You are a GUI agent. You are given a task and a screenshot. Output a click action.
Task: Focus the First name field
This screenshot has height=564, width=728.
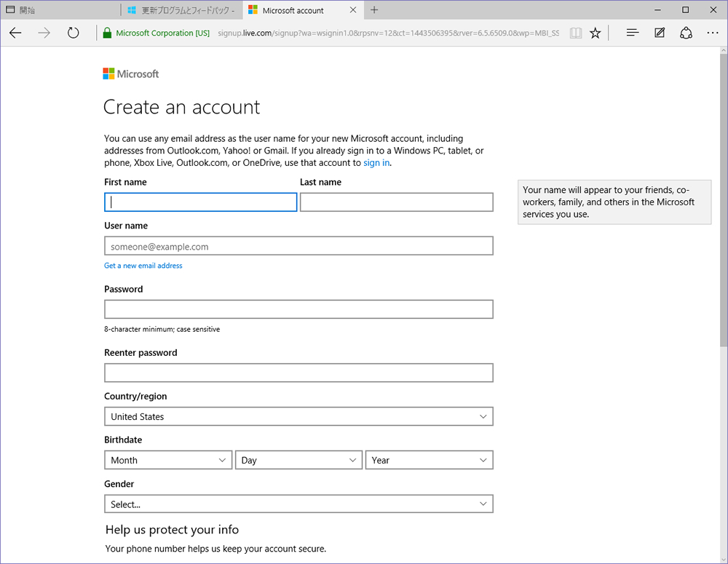pos(201,202)
